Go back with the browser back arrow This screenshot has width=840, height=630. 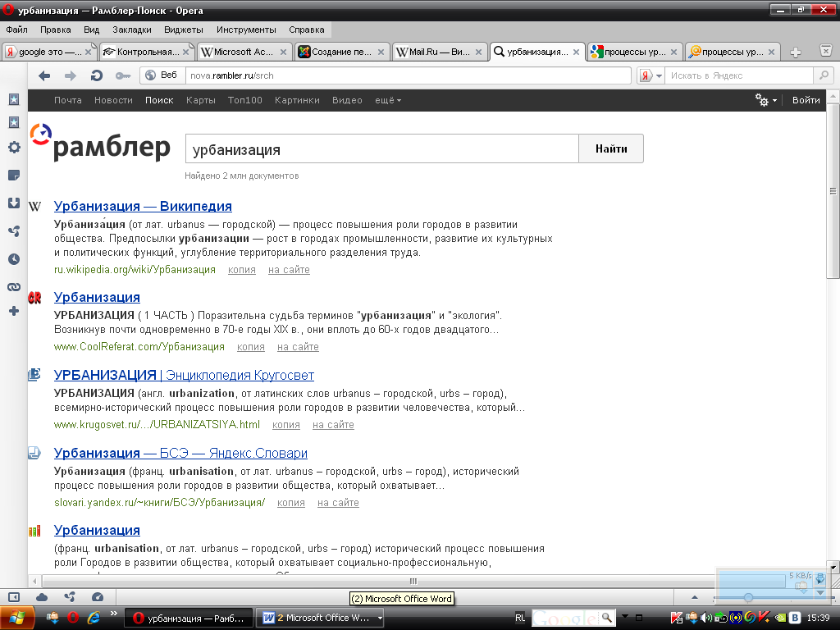pyautogui.click(x=44, y=76)
